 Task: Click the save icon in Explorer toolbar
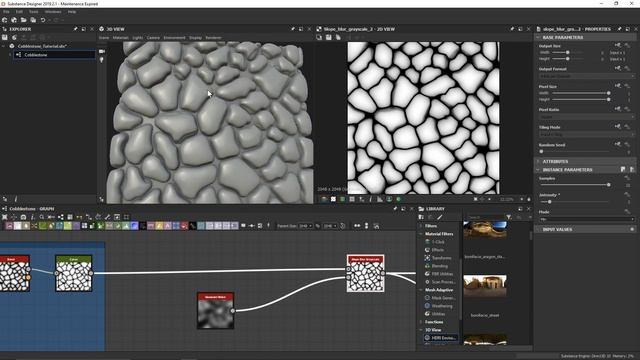point(5,38)
